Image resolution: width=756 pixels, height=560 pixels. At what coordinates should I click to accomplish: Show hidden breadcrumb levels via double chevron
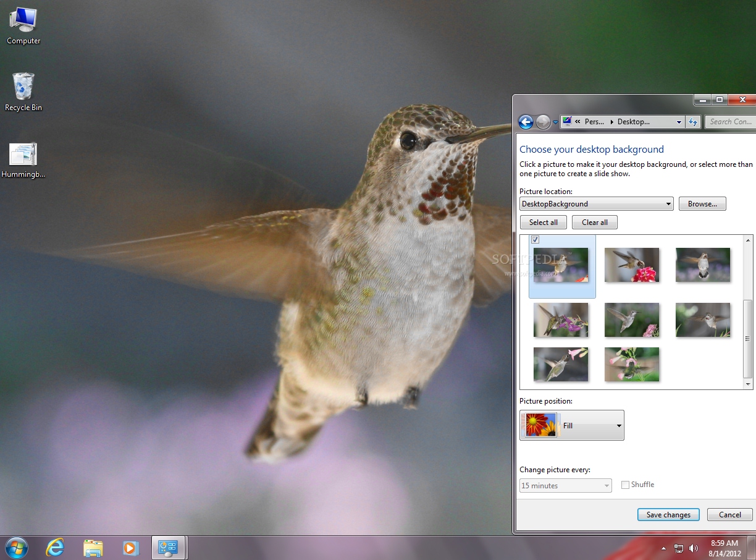pyautogui.click(x=577, y=122)
